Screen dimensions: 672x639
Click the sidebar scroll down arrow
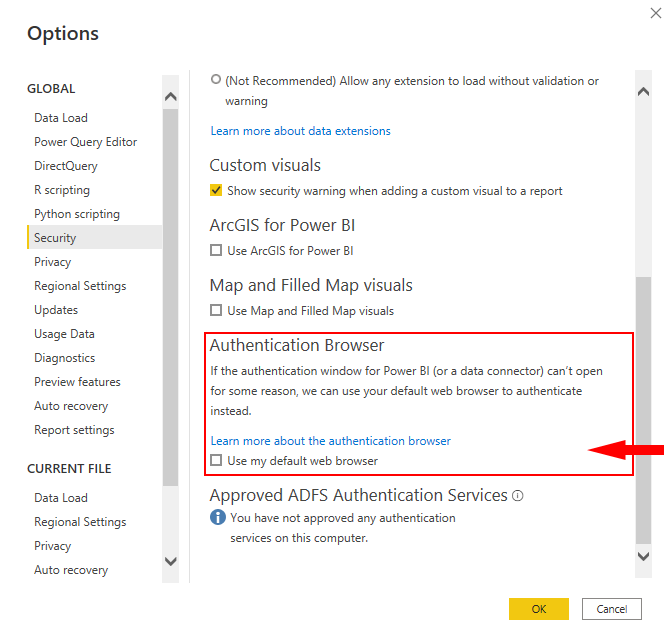pos(171,561)
